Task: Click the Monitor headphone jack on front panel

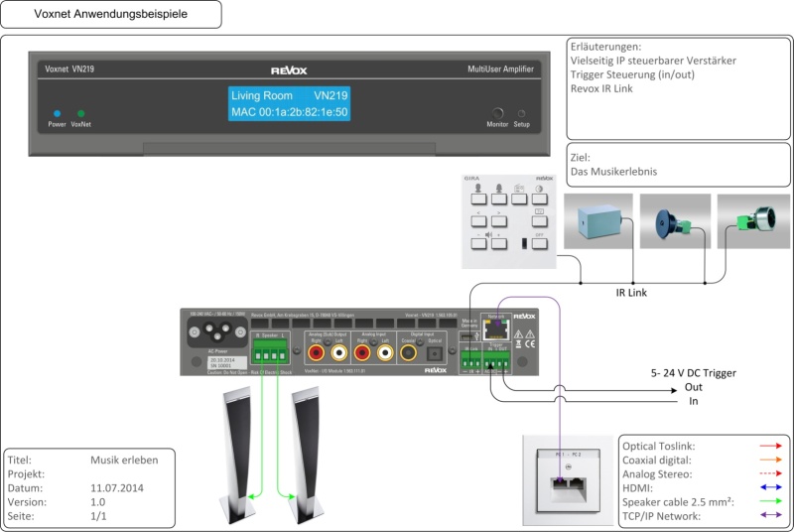Action: (498, 113)
